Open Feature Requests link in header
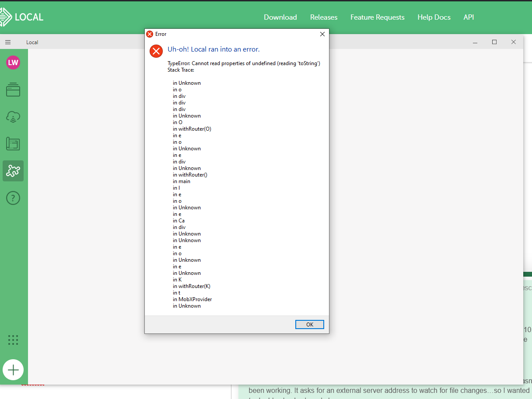The image size is (532, 399). pos(378,17)
